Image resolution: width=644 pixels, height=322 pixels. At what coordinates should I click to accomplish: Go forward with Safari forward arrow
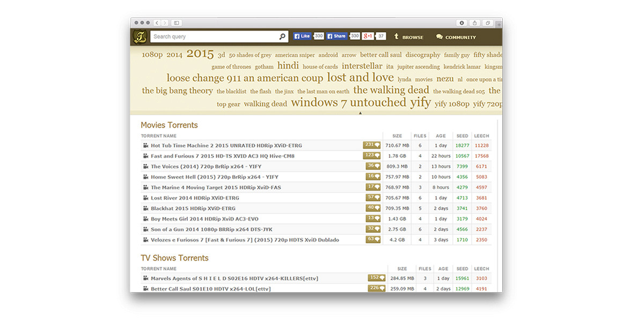point(164,23)
